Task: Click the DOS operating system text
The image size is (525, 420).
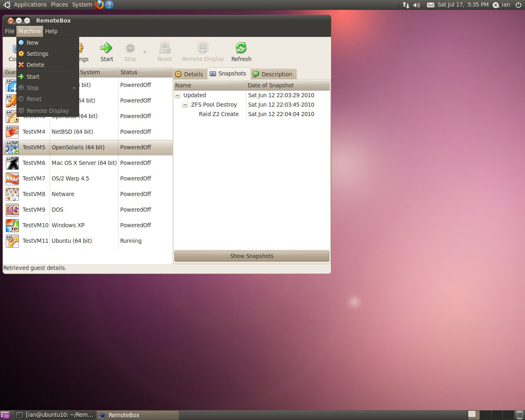Action: [x=57, y=210]
